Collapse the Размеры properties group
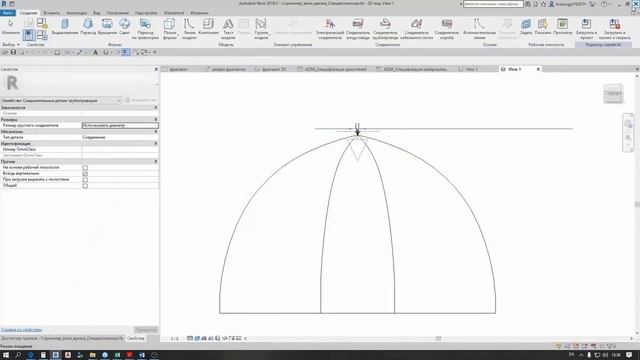The width and height of the screenshot is (640, 360). (156, 120)
